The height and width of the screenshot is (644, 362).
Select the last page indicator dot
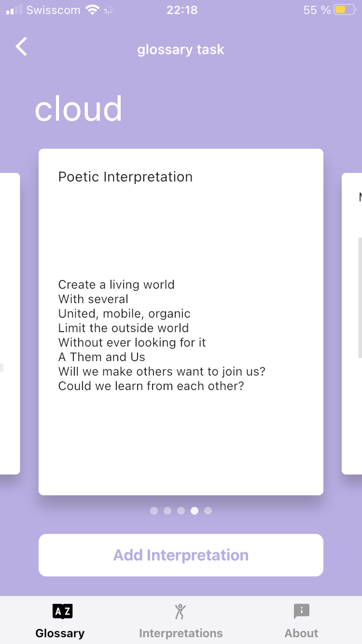(x=208, y=511)
